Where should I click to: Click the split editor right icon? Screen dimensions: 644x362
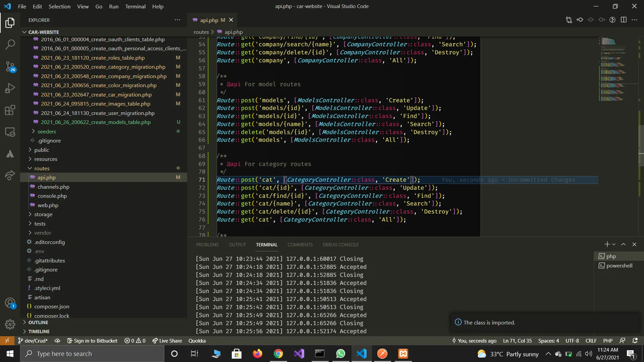pos(624,20)
